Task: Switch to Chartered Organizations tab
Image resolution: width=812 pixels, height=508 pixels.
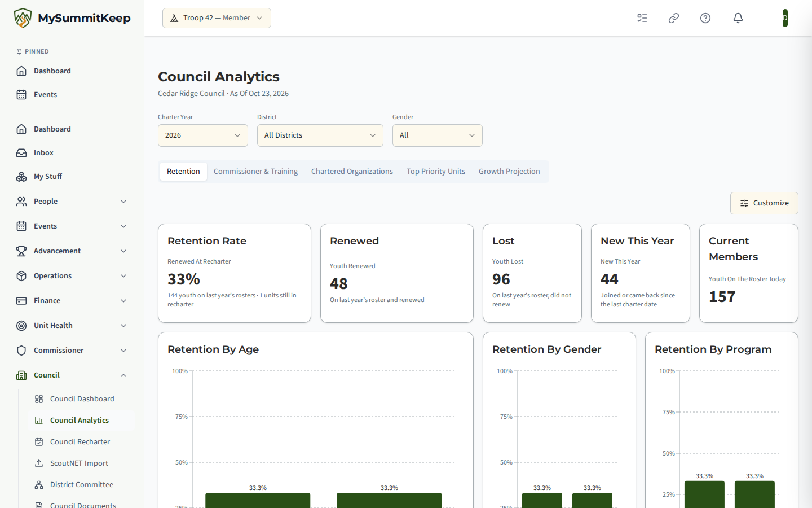Action: [x=352, y=172]
